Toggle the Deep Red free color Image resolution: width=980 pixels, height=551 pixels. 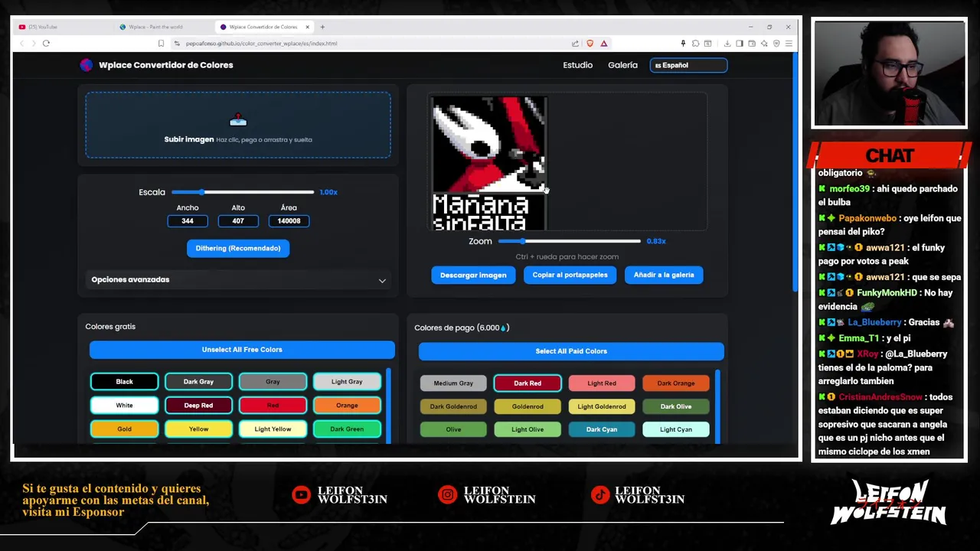(x=198, y=406)
